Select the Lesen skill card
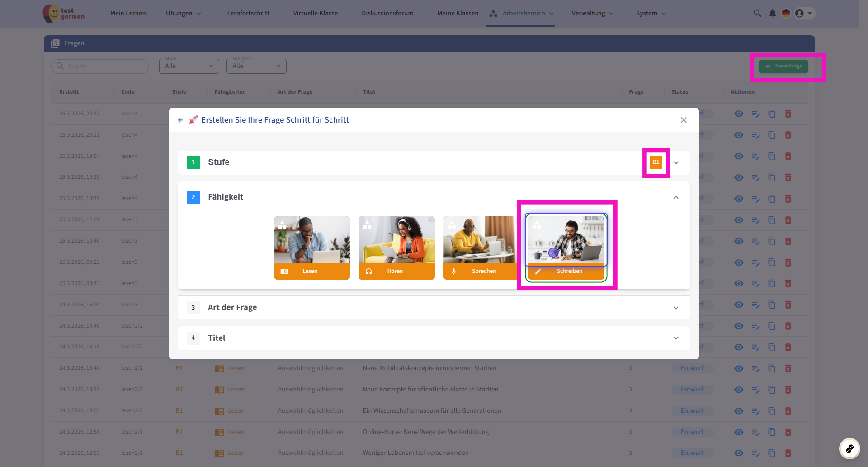This screenshot has height=467, width=868. (x=311, y=248)
